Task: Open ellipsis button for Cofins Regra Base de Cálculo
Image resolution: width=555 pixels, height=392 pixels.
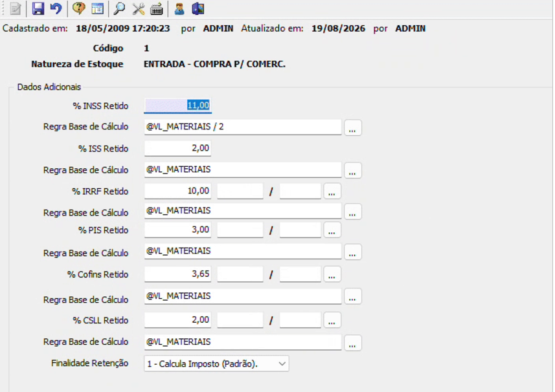Action: pyautogui.click(x=352, y=296)
